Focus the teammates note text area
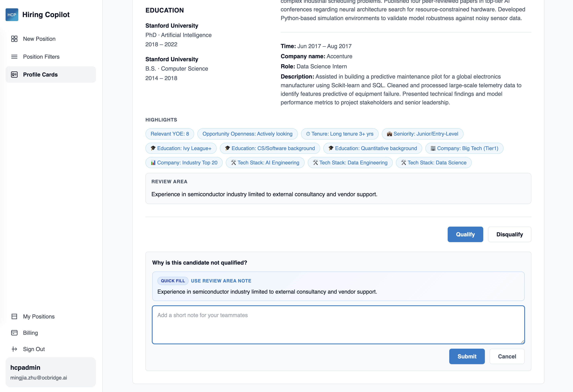 tap(338, 325)
